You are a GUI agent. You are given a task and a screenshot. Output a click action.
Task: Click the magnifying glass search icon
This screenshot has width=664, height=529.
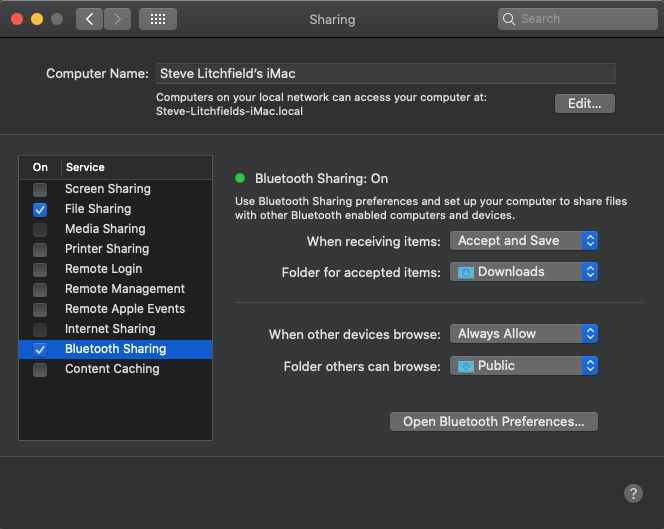click(509, 19)
